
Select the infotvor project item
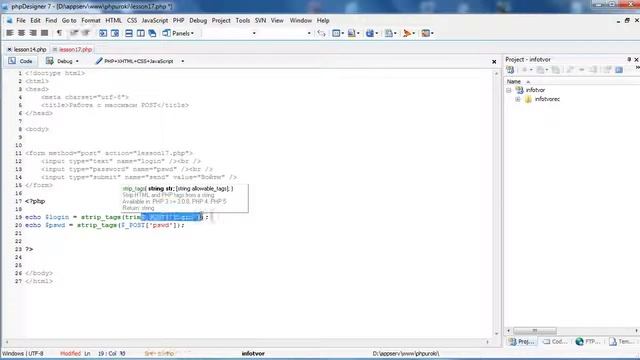pos(535,90)
